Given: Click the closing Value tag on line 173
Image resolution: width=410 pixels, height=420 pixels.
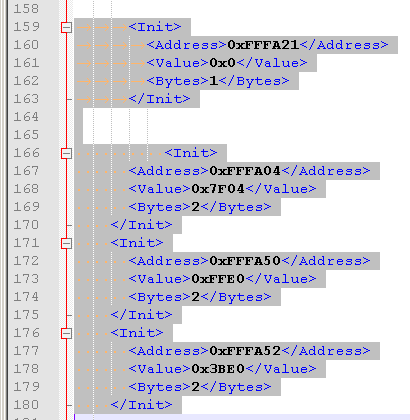Looking at the screenshot, I should (280, 279).
